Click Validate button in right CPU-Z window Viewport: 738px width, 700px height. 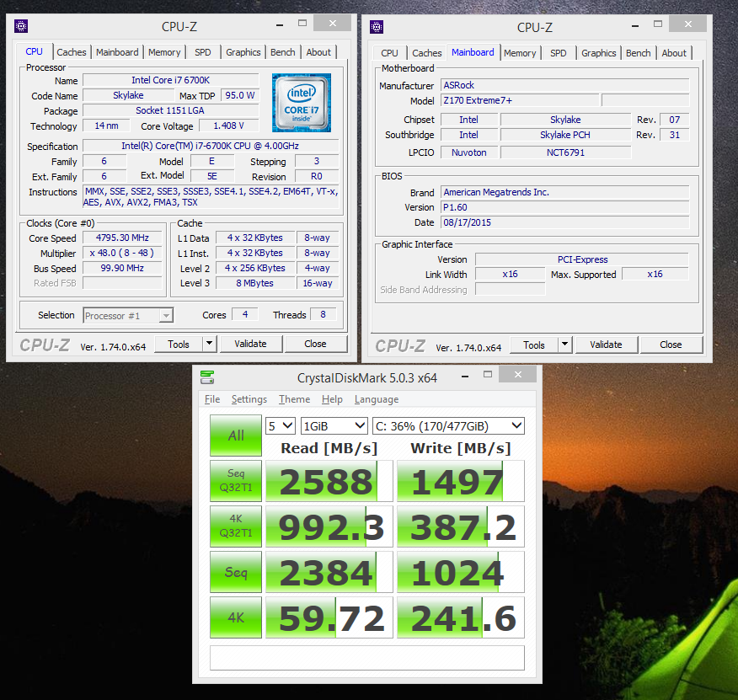(x=607, y=345)
